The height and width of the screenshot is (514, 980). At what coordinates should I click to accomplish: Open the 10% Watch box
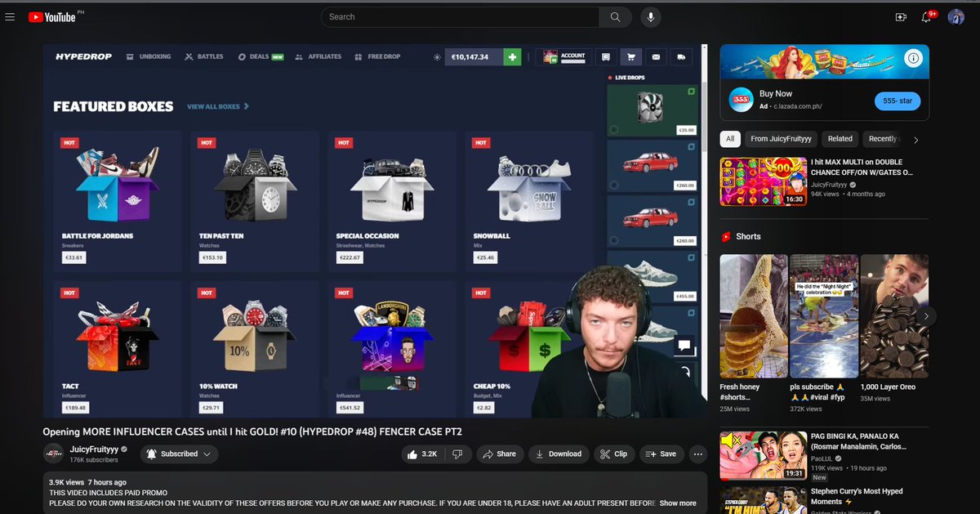click(x=254, y=349)
